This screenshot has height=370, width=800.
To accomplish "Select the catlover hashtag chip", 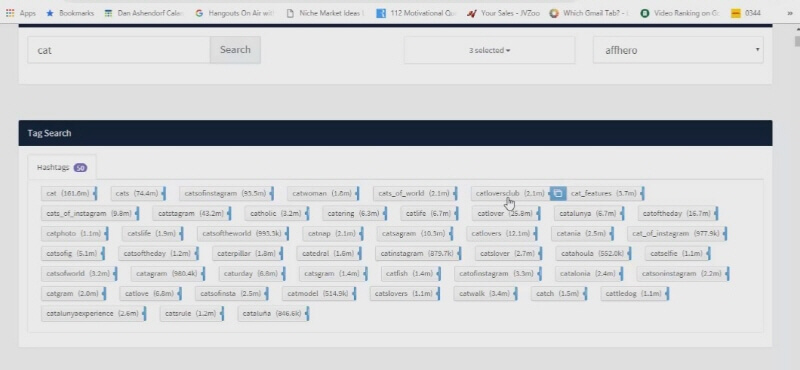I will 507,213.
